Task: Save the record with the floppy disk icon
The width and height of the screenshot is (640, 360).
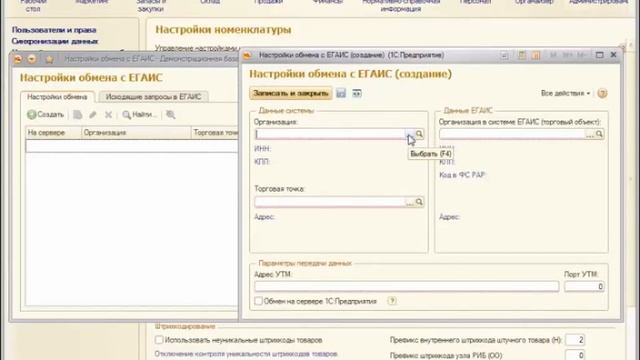Action: 341,93
